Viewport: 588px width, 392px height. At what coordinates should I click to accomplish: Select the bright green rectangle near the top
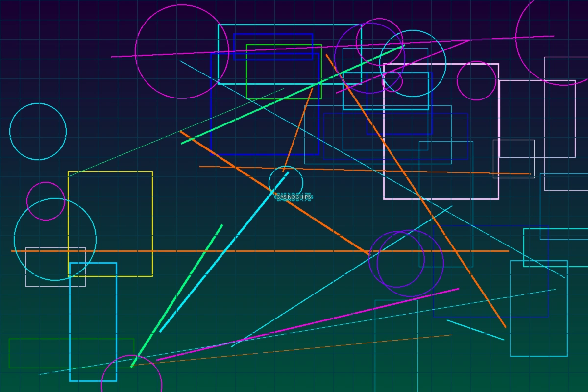pos(284,45)
